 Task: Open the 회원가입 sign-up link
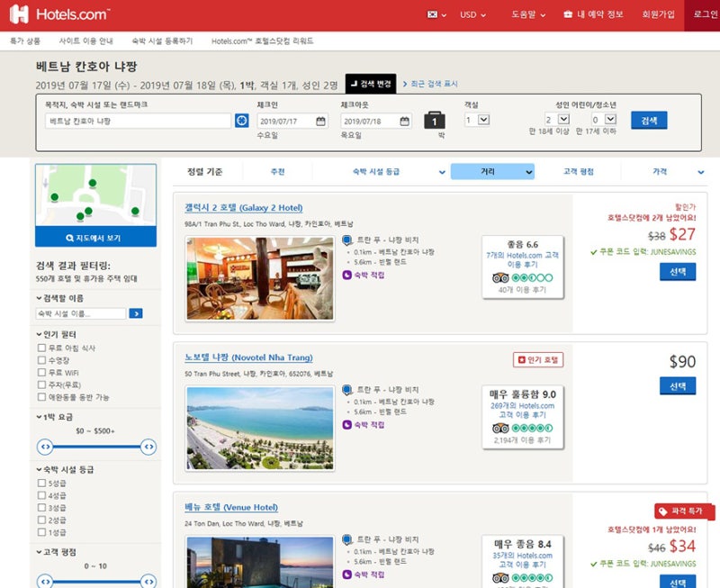click(659, 14)
